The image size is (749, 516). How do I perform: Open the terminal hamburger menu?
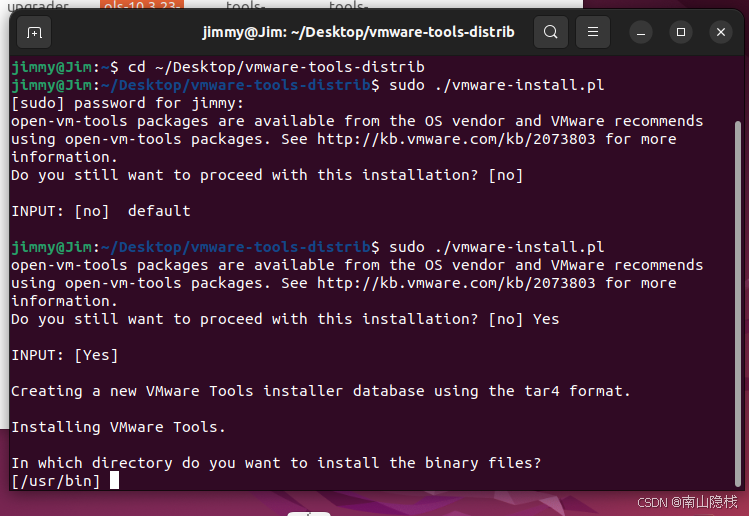(x=593, y=32)
